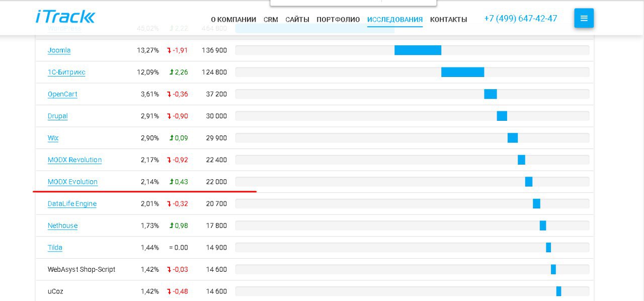Open the Drupal link
Image resolution: width=644 pixels, height=301 pixels.
[x=57, y=116]
